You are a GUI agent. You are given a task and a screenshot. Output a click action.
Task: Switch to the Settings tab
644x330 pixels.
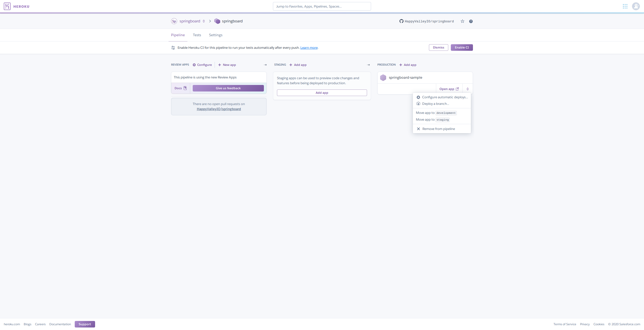[x=216, y=35]
